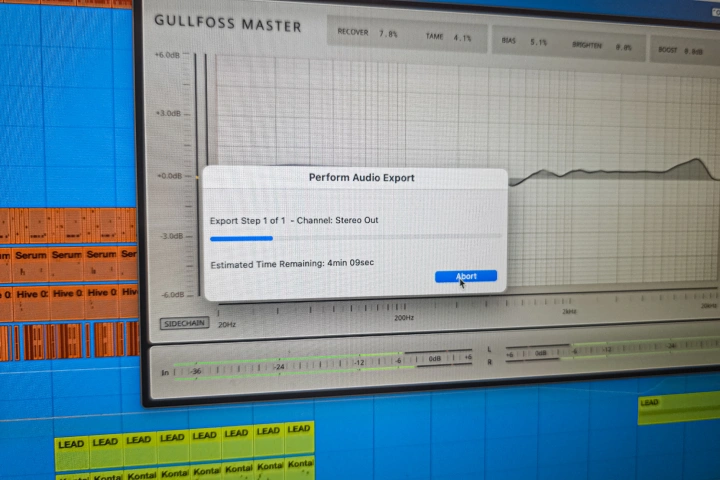Adjust the BIAS 5.1% value
720x480 pixels.
[x=524, y=41]
